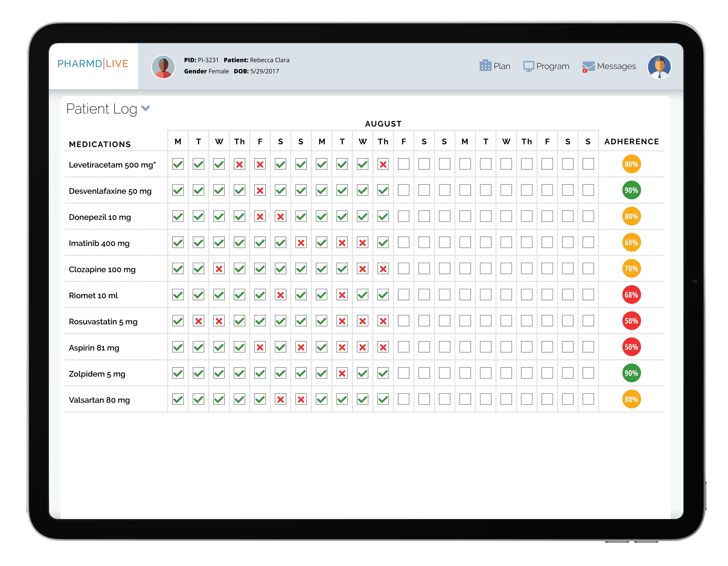
Task: Check Valsartan's last Sunday empty box
Action: tap(588, 399)
